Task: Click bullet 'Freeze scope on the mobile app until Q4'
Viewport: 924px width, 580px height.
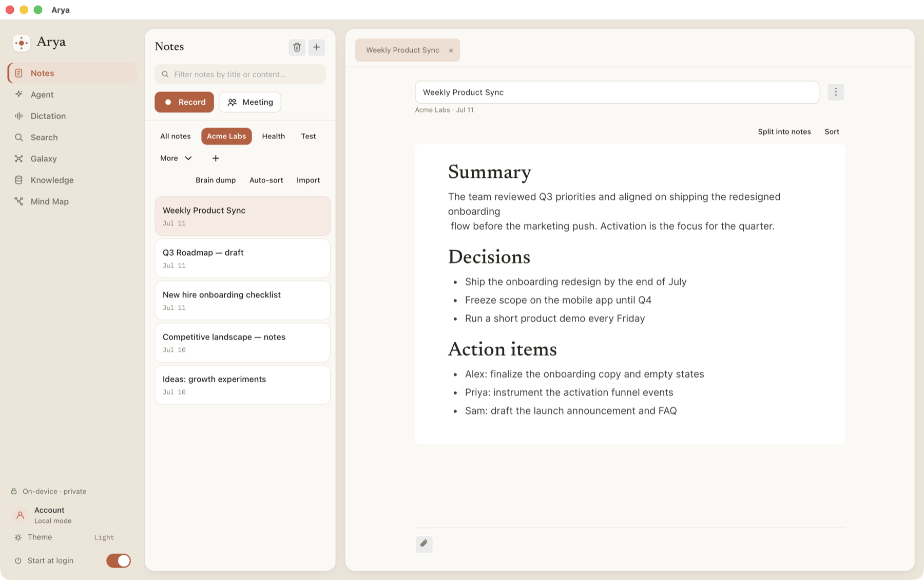Action: (x=558, y=300)
